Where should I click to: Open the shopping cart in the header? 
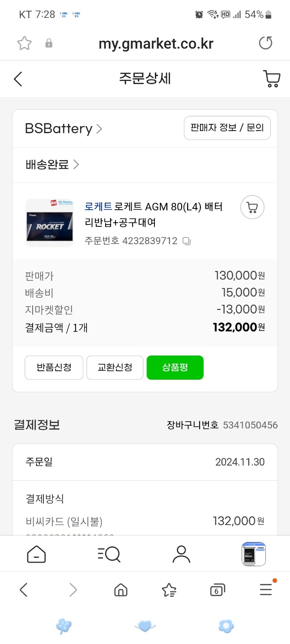pos(271,79)
